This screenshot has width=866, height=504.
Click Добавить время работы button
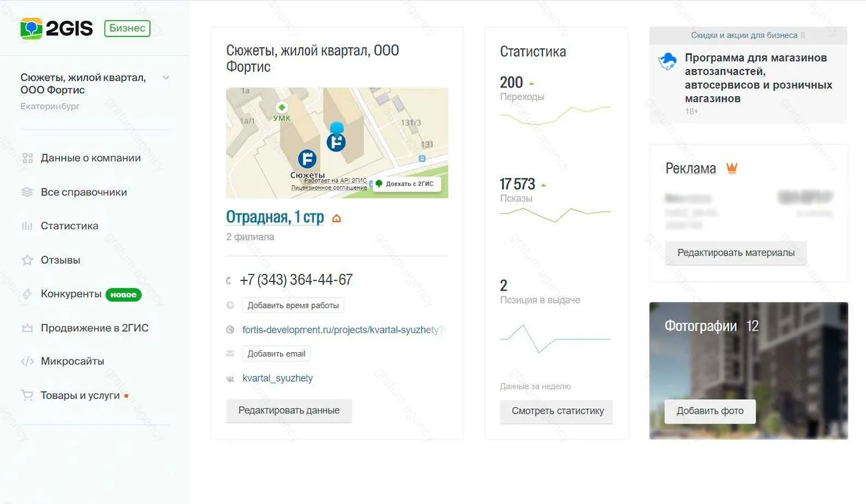tap(293, 305)
